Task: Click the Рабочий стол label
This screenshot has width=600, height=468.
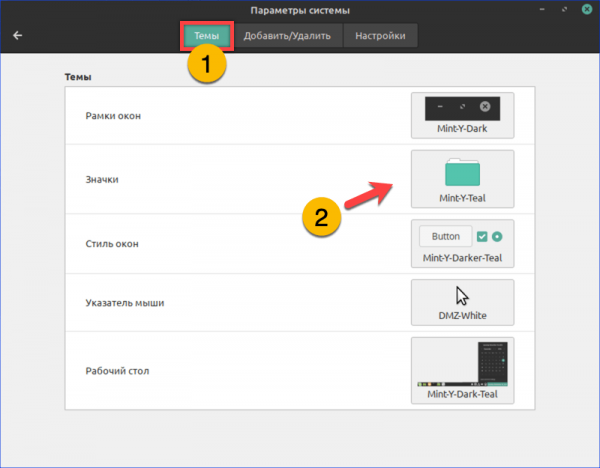Action: pos(117,371)
